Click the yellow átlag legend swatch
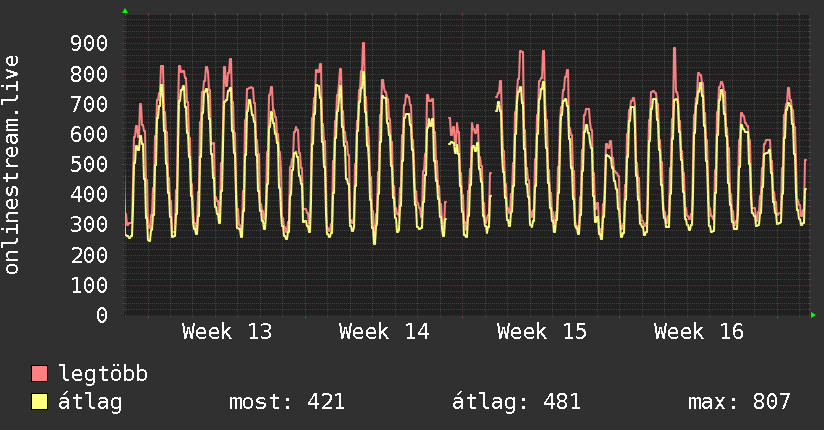The height and width of the screenshot is (430, 824). 39,402
